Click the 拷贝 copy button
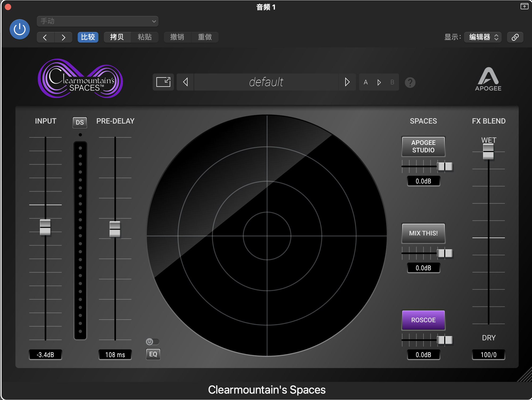532x400 pixels. click(x=117, y=37)
